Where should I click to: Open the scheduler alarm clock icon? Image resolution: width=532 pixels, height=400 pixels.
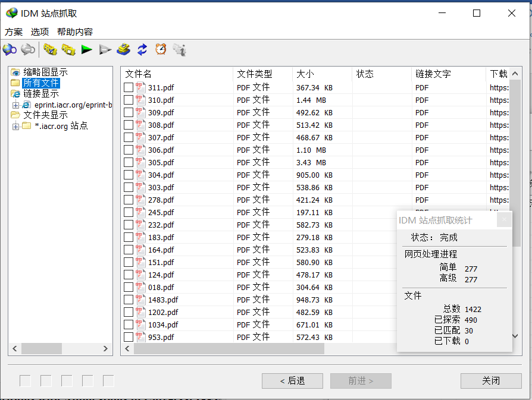[x=161, y=49]
